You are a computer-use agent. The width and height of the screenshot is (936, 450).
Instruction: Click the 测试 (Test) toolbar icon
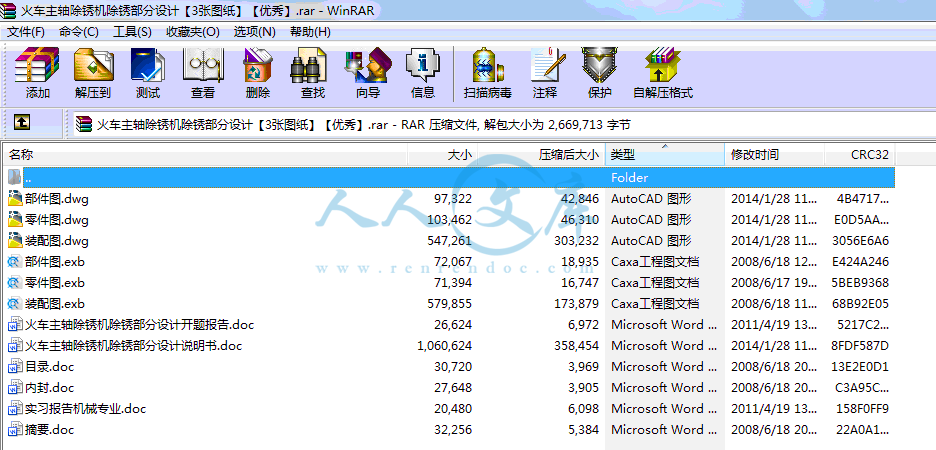147,65
